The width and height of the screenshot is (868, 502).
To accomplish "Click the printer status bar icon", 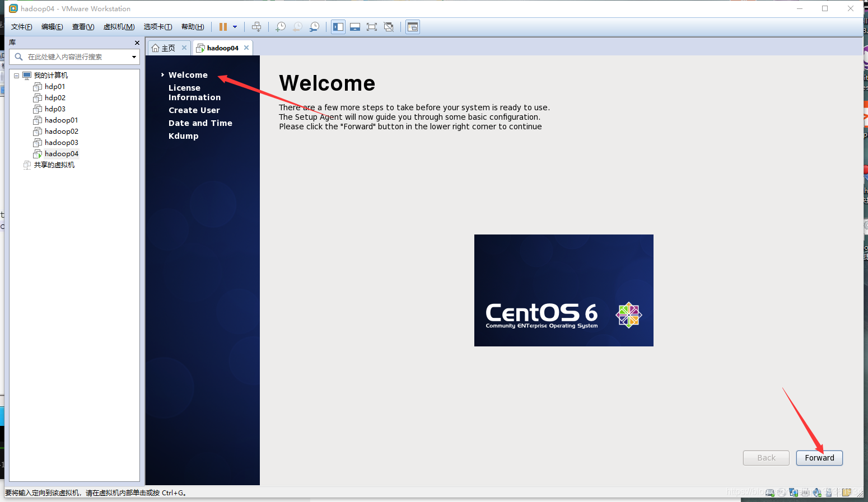I will [x=805, y=492].
